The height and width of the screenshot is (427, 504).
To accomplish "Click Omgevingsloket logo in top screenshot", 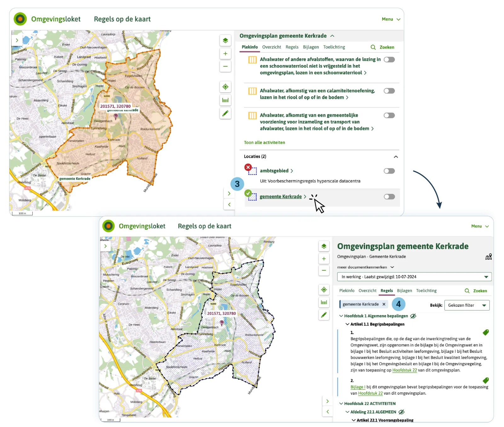I will pyautogui.click(x=20, y=19).
